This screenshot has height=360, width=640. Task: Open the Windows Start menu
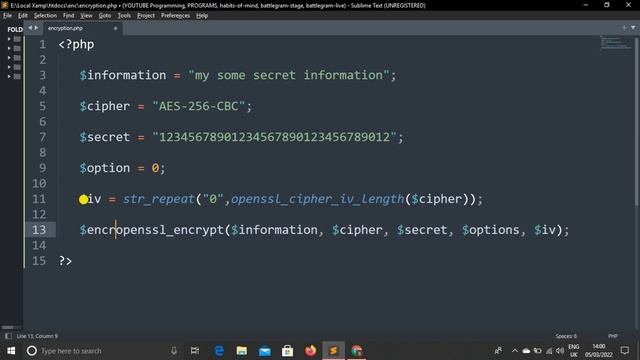(x=11, y=351)
